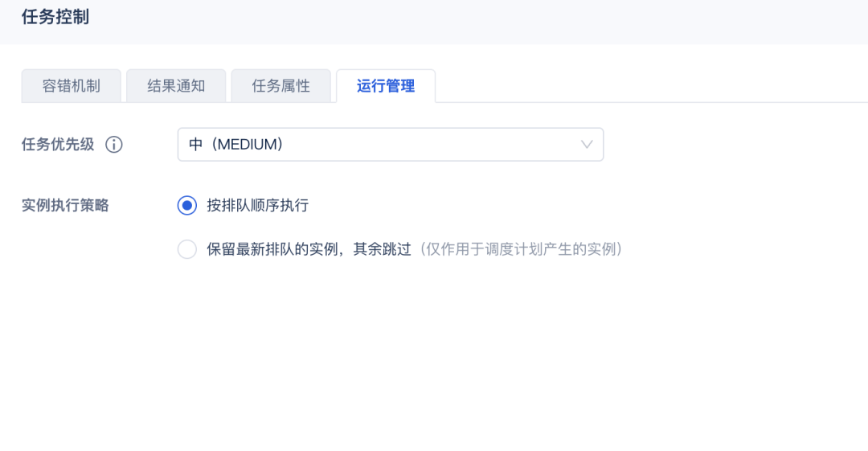This screenshot has height=451, width=868.
Task: Click the 任务控制 section heading
Action: 55,17
